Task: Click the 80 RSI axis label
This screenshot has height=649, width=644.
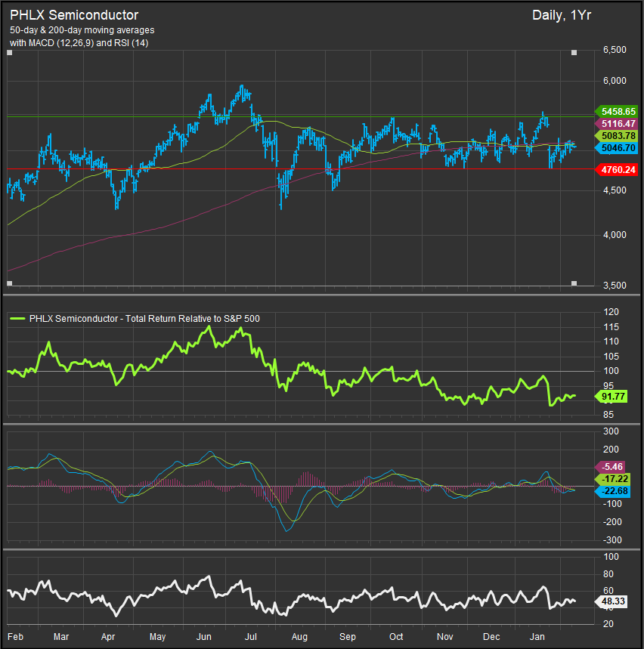Action: 608,574
